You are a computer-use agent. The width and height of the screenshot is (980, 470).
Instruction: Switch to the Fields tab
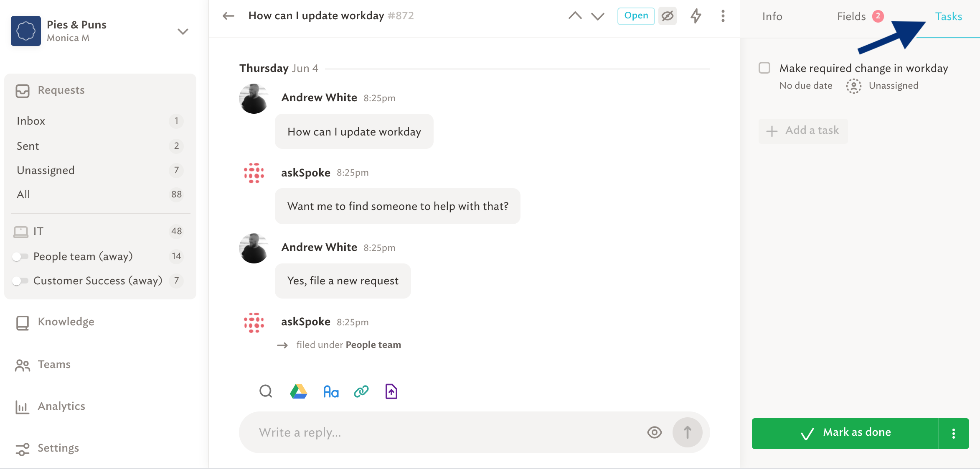click(x=851, y=16)
